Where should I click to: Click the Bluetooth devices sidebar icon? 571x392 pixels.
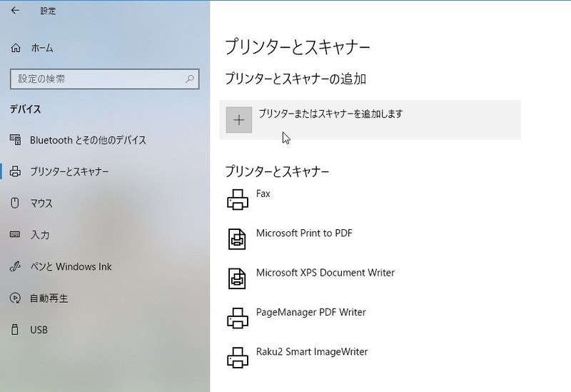coord(15,140)
